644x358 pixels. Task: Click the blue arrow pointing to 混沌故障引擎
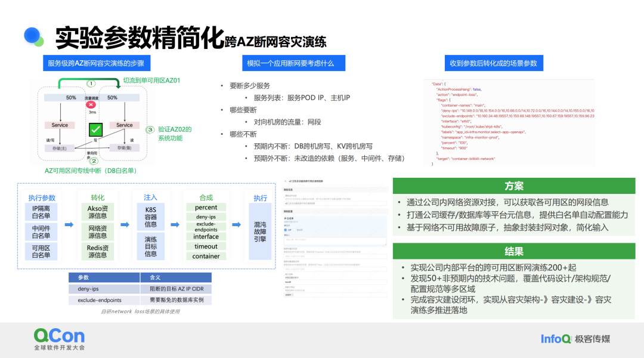[x=236, y=225]
